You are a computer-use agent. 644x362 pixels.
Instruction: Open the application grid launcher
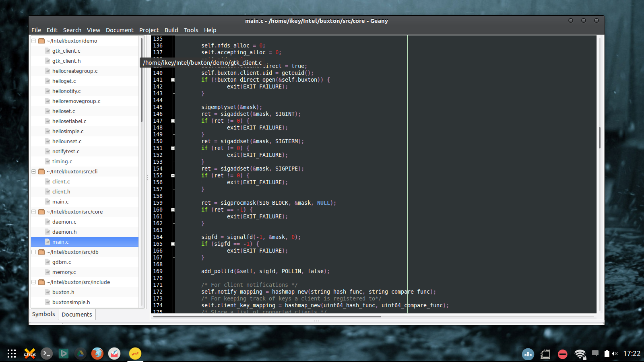[x=12, y=354]
